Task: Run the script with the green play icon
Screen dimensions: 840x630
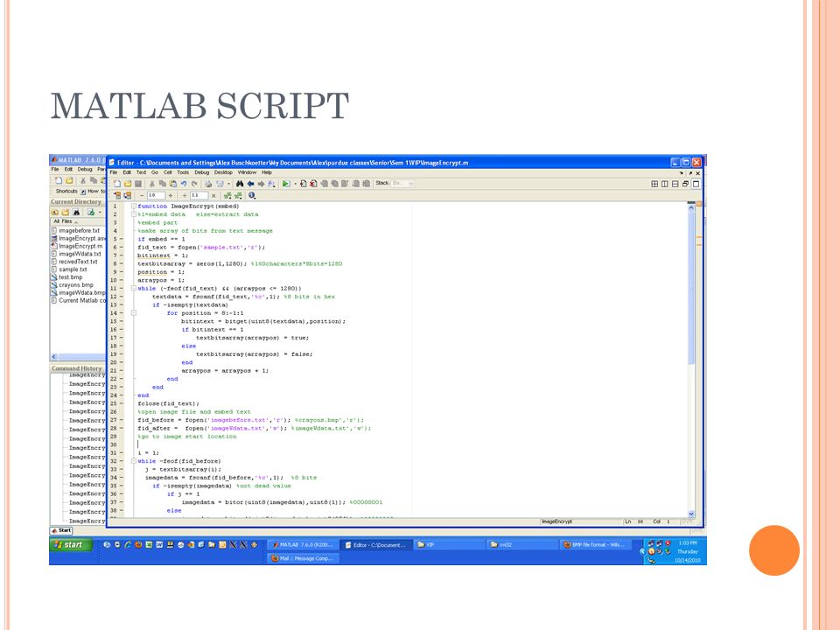Action: click(x=286, y=184)
